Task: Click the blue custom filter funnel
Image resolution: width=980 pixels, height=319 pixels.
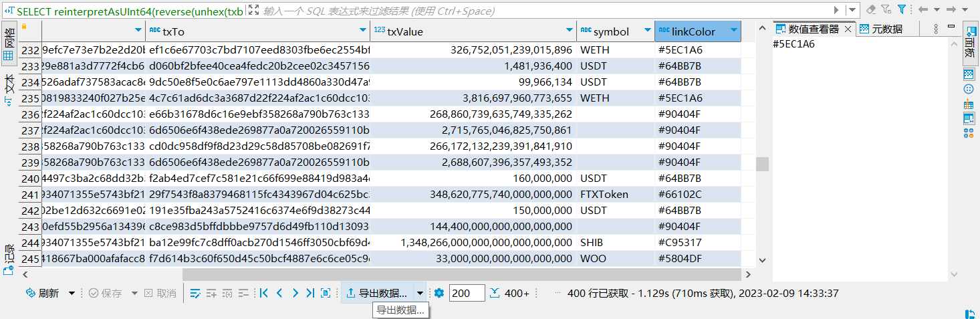Action: pos(901,10)
